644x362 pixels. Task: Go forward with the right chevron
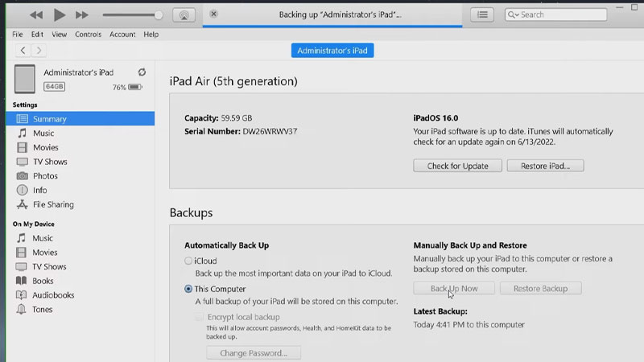pos(39,51)
